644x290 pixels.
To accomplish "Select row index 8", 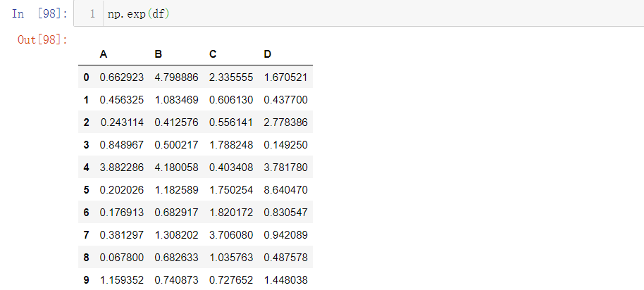I will [x=86, y=258].
